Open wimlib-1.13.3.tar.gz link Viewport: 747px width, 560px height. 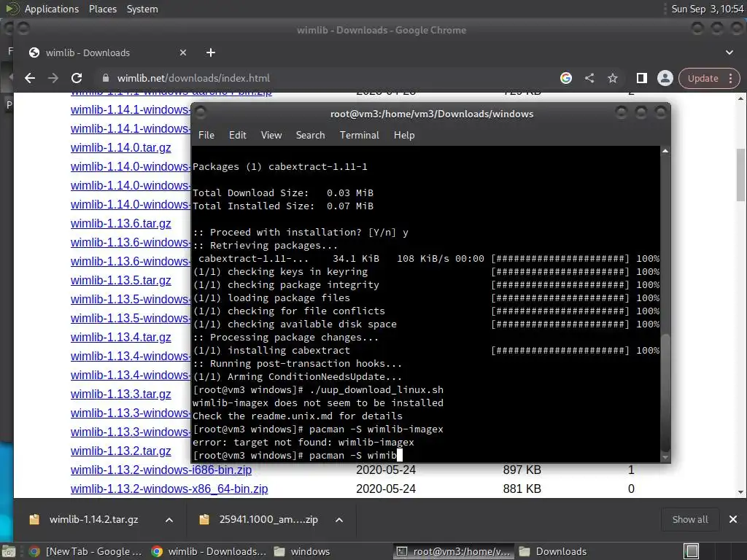coord(120,394)
